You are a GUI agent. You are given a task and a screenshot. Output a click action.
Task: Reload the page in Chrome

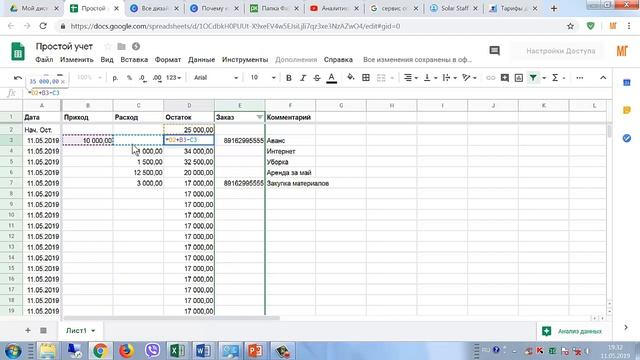pos(43,26)
